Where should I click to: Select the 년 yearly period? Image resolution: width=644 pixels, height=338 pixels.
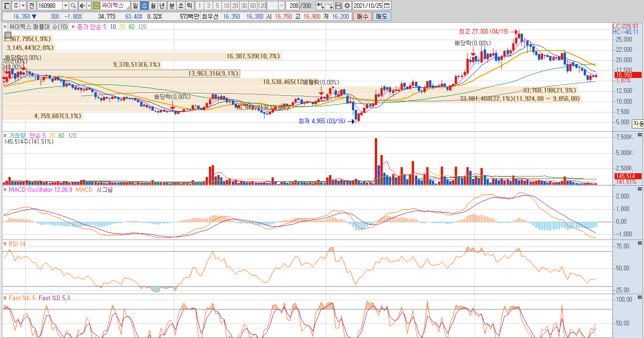click(x=162, y=6)
